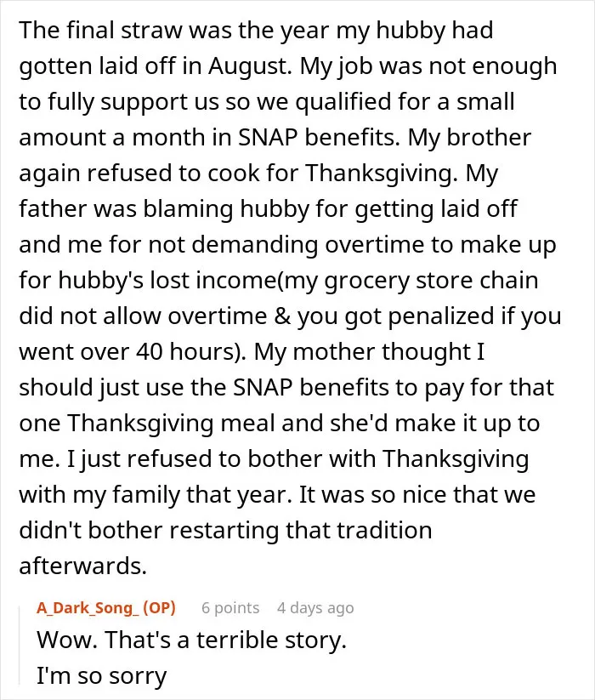Click the reply line 'Wow. That's a terrible story.'
This screenshot has height=700, width=595.
pyautogui.click(x=191, y=640)
